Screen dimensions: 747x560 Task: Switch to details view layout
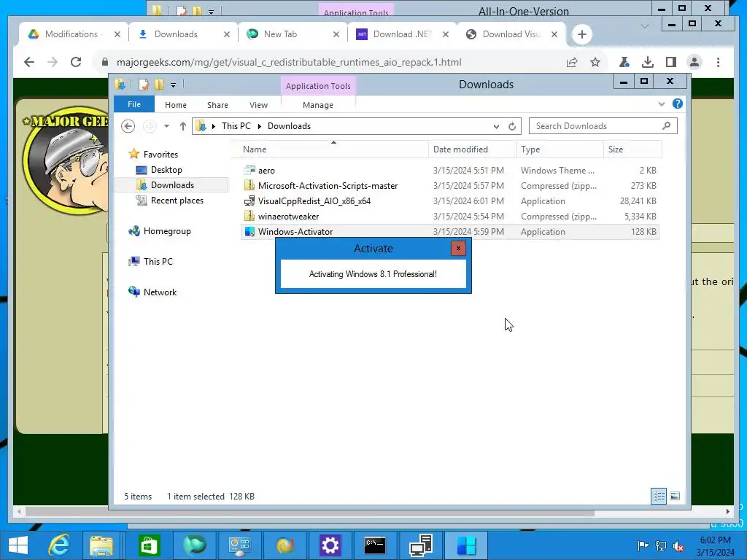pyautogui.click(x=659, y=496)
